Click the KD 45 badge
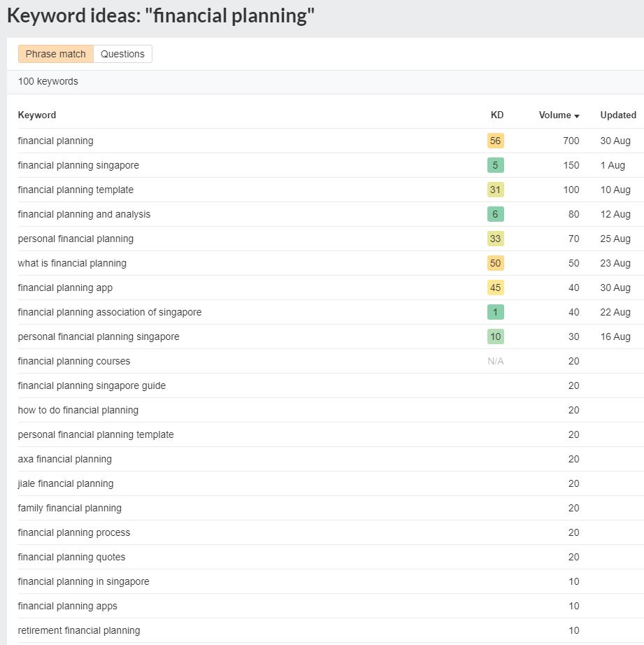644x645 pixels. coord(496,288)
